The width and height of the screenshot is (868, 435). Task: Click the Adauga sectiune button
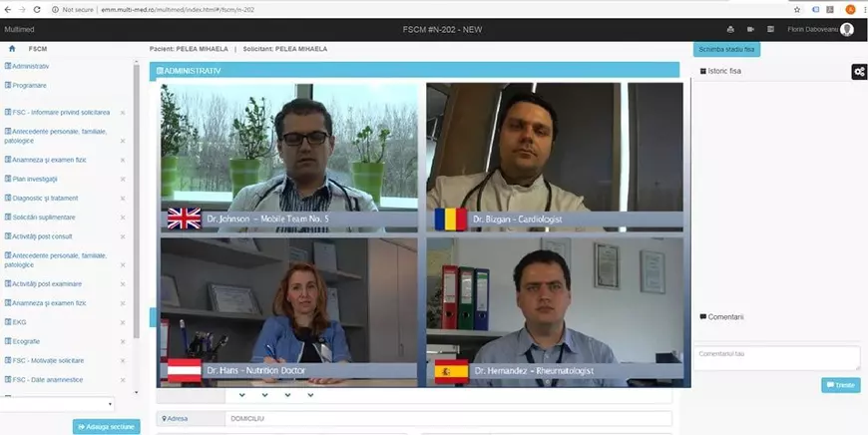click(107, 427)
